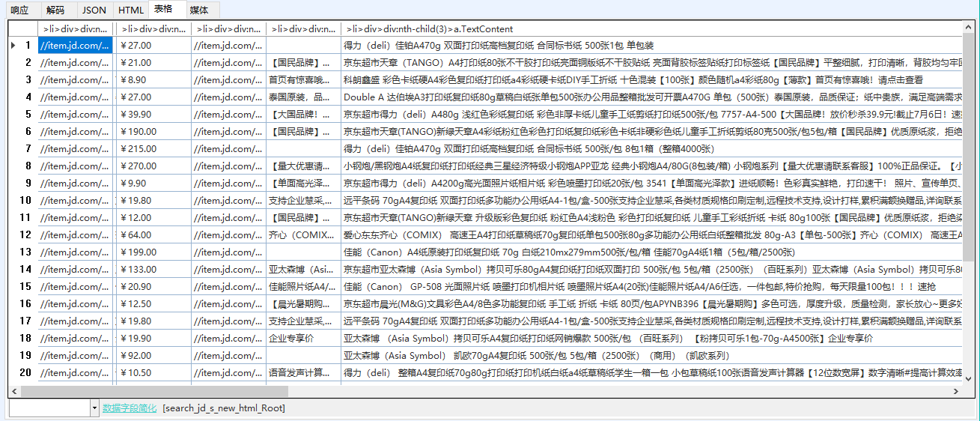Click the ¥190.00 price cell
Viewport: 980px width, 421px height.
click(153, 132)
